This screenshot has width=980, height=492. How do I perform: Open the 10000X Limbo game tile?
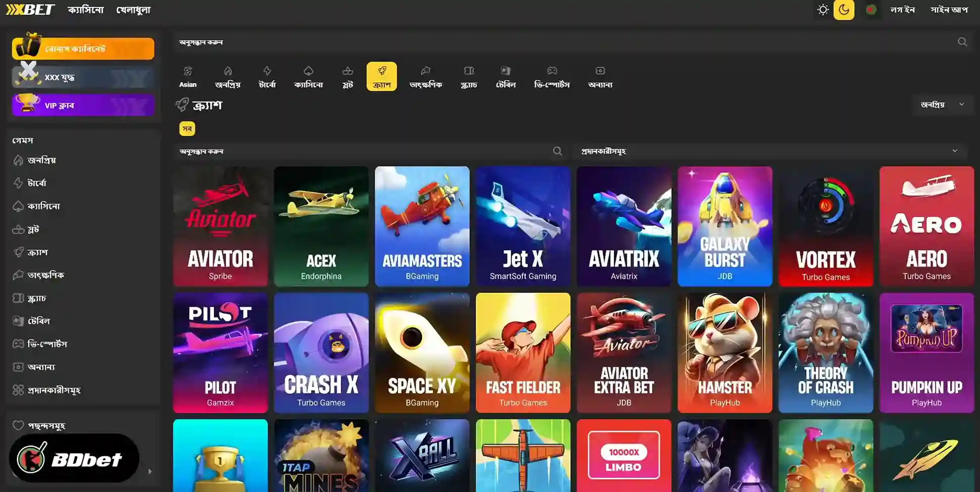pos(624,456)
